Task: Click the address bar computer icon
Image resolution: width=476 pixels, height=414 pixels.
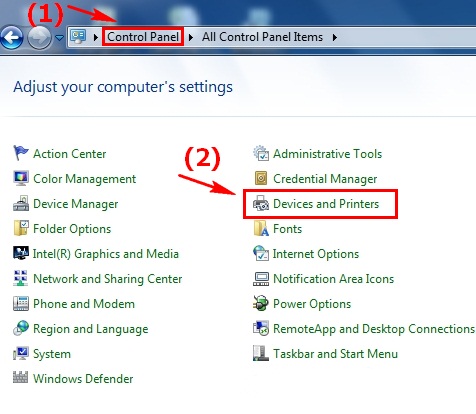Action: pyautogui.click(x=78, y=37)
